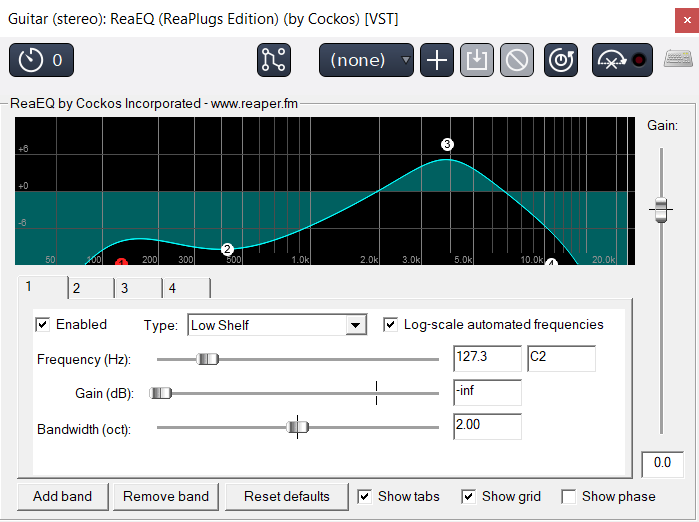The width and height of the screenshot is (699, 522).
Task: Click the master gain field showing 0.0
Action: [x=662, y=464]
